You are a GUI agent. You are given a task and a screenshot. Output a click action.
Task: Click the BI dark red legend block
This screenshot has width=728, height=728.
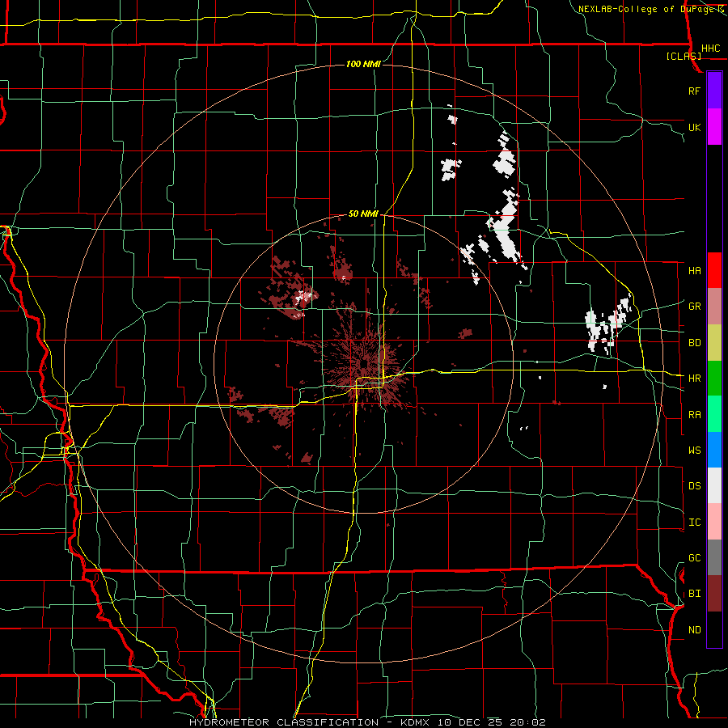click(714, 594)
